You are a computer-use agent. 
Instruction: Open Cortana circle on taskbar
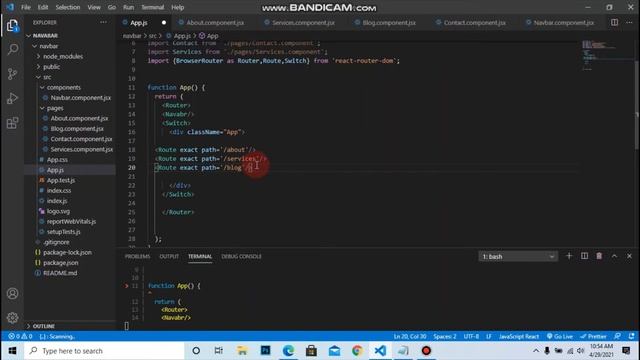pyautogui.click(x=196, y=351)
